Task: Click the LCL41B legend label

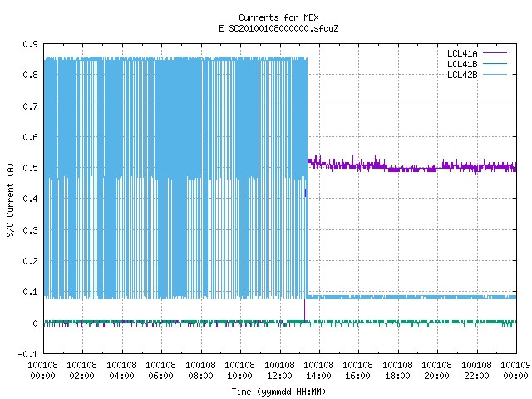Action: point(462,64)
